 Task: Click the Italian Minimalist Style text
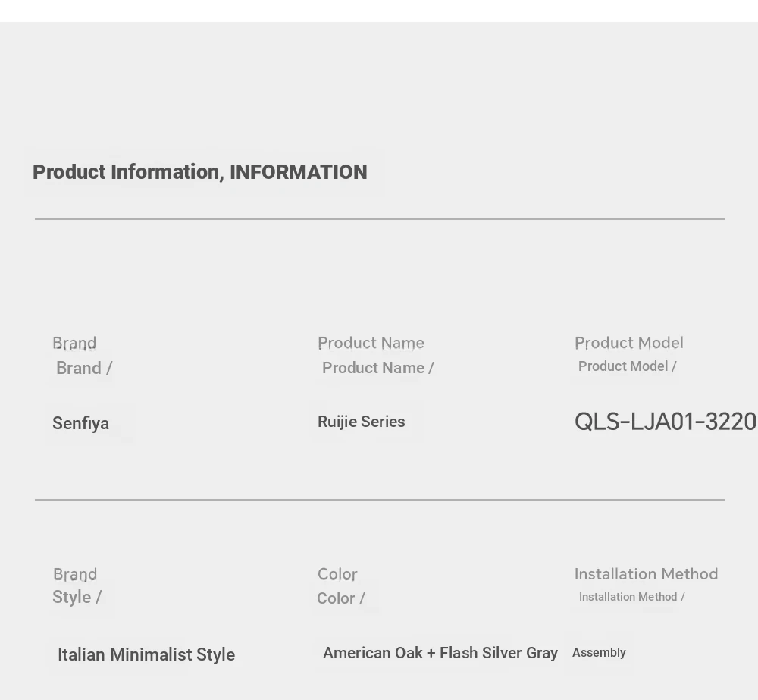click(146, 654)
